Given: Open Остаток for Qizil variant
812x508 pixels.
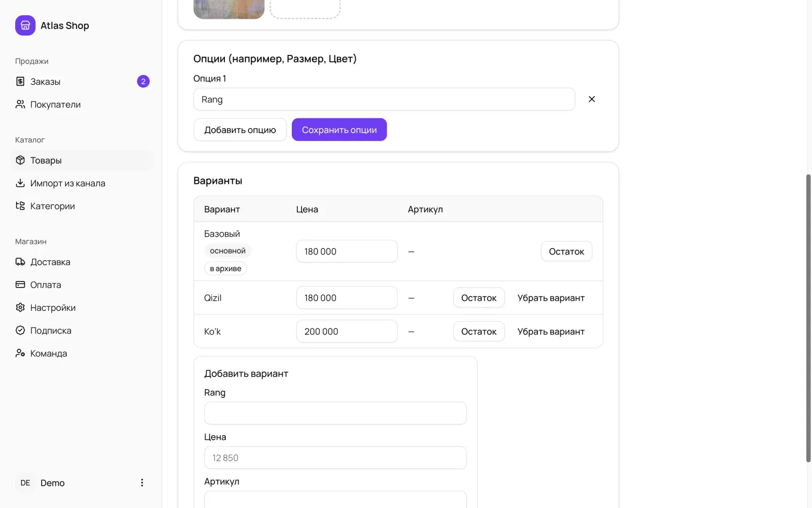Looking at the screenshot, I should pos(479,298).
